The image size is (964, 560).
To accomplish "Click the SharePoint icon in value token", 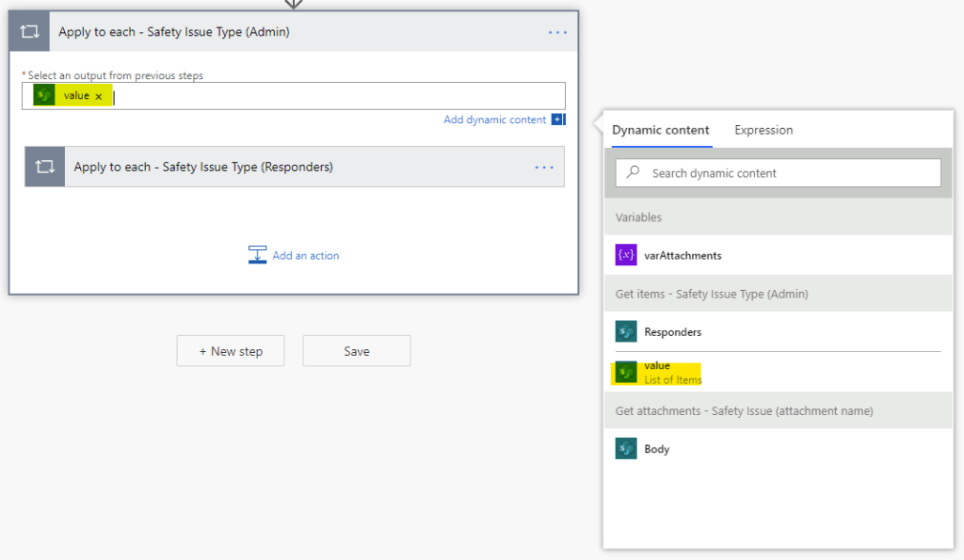I will click(44, 95).
